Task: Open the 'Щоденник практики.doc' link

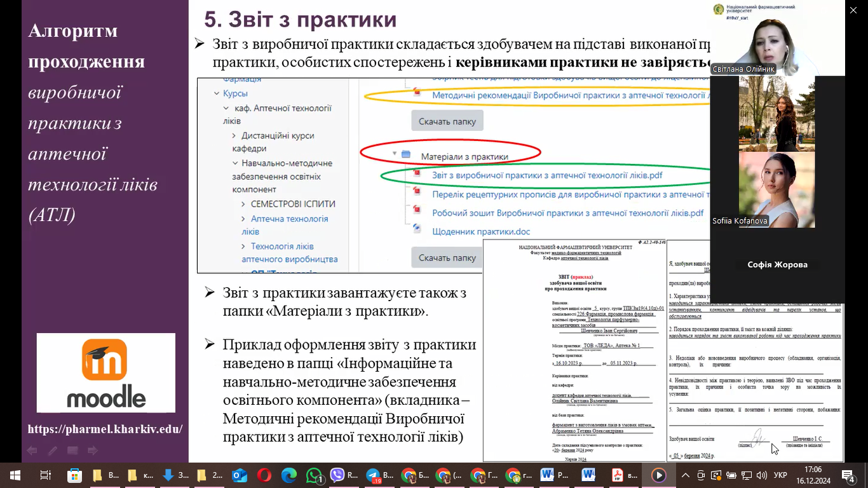Action: (x=481, y=231)
